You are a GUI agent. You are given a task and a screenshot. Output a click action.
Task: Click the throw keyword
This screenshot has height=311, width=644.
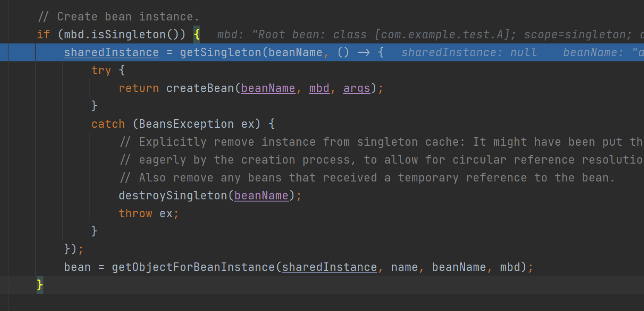click(x=135, y=213)
